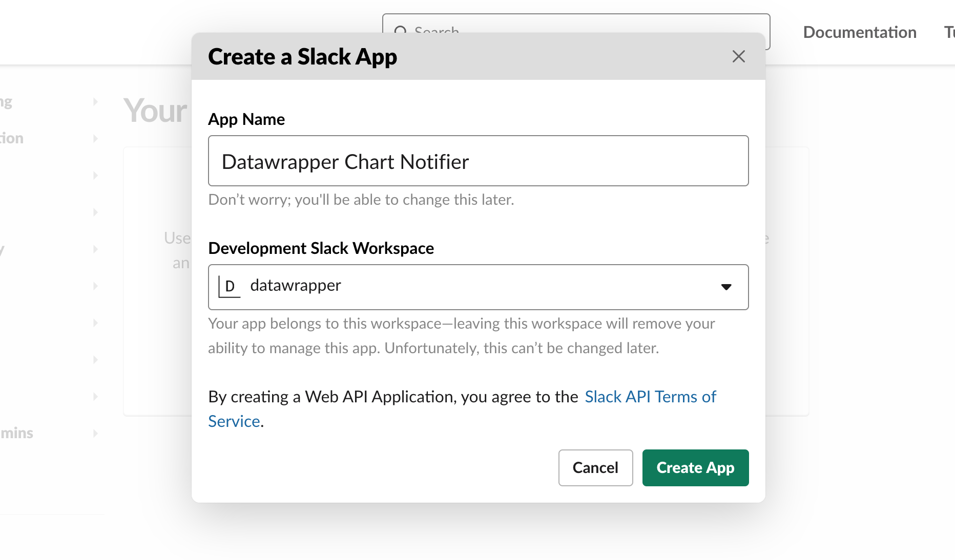Select the "App Name" label text
Viewport: 955px width, 560px height.
246,119
